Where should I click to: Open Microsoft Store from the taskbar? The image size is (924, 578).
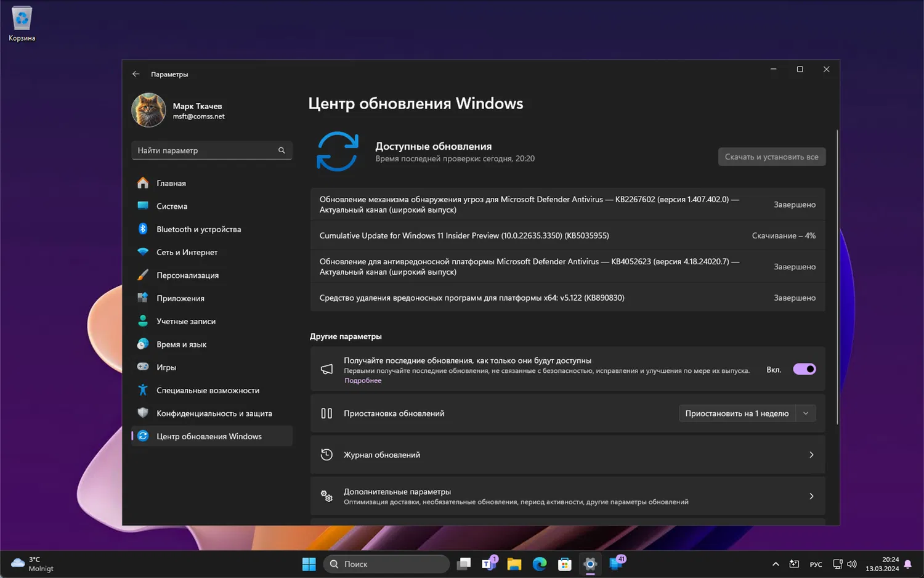(565, 564)
